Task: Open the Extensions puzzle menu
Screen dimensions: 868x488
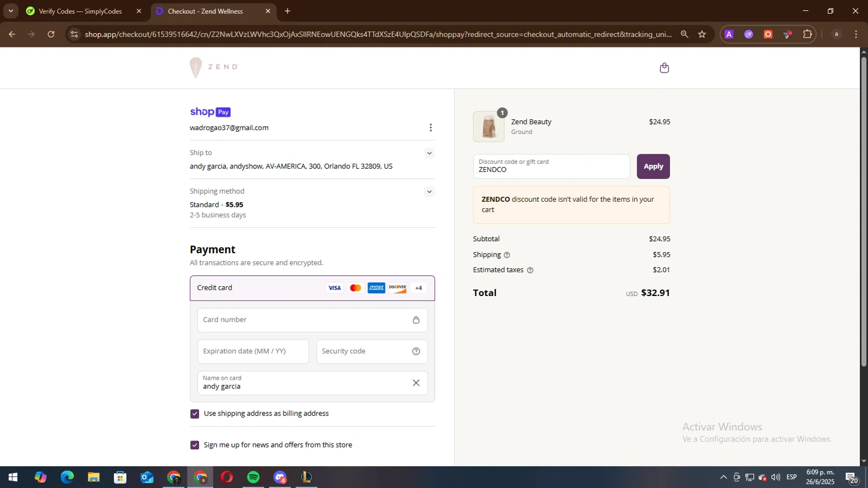Action: pyautogui.click(x=807, y=34)
